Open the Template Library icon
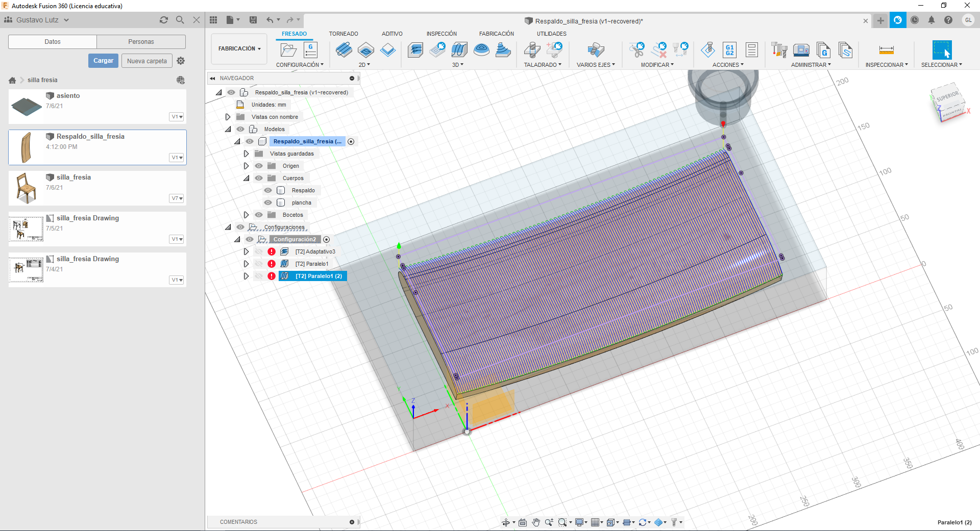 [845, 50]
